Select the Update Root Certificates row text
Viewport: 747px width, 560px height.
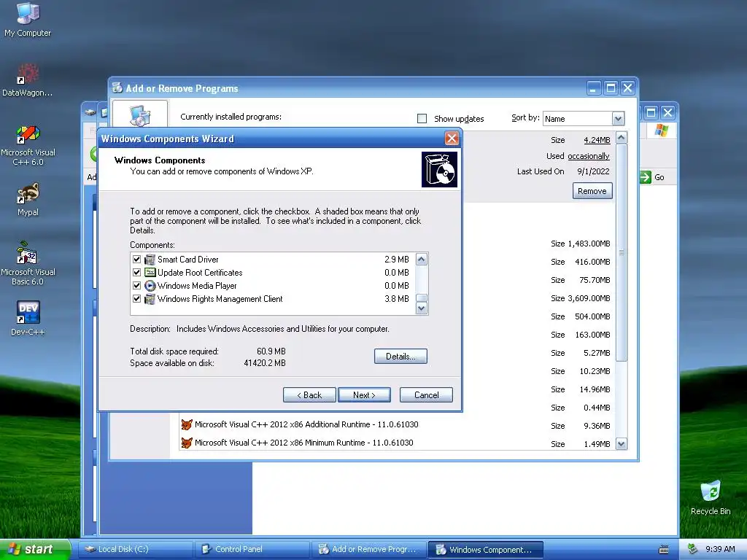click(200, 273)
